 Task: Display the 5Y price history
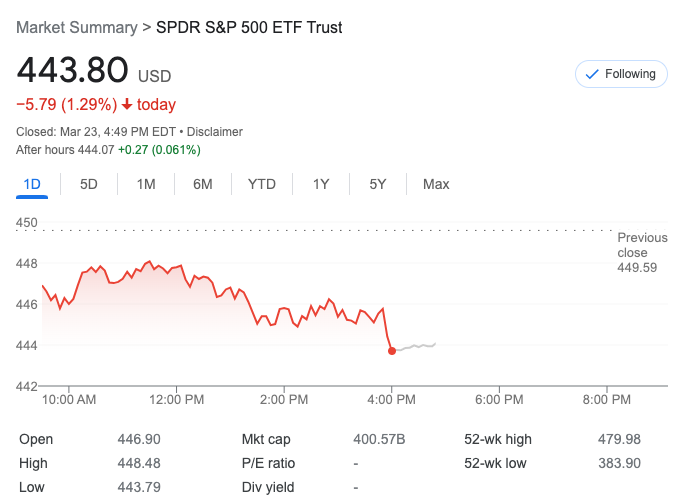pos(377,184)
